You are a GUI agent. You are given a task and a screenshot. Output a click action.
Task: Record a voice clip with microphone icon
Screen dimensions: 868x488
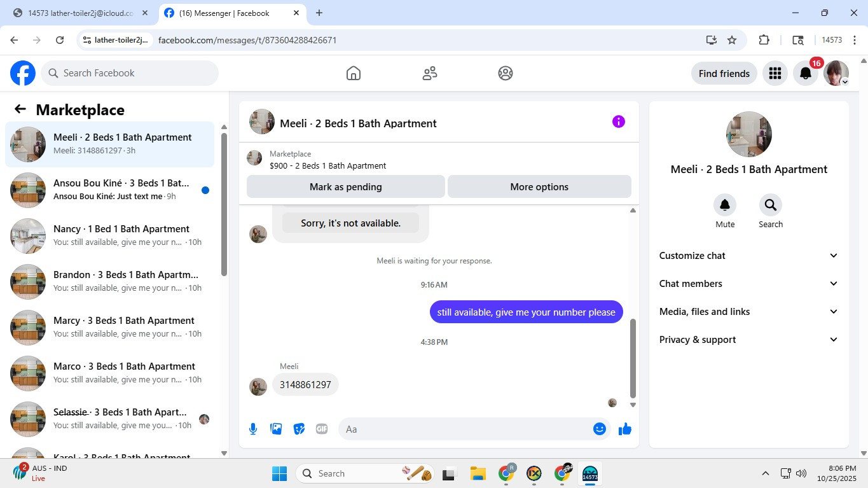pyautogui.click(x=253, y=429)
